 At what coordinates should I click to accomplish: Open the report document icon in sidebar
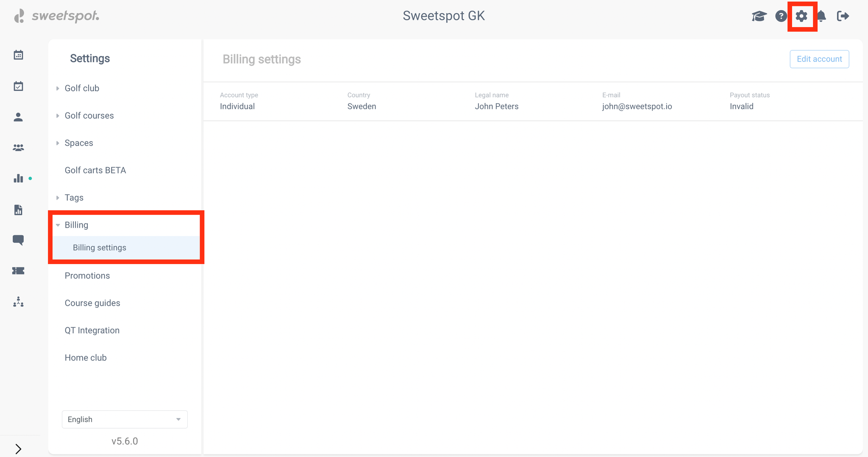pos(18,210)
